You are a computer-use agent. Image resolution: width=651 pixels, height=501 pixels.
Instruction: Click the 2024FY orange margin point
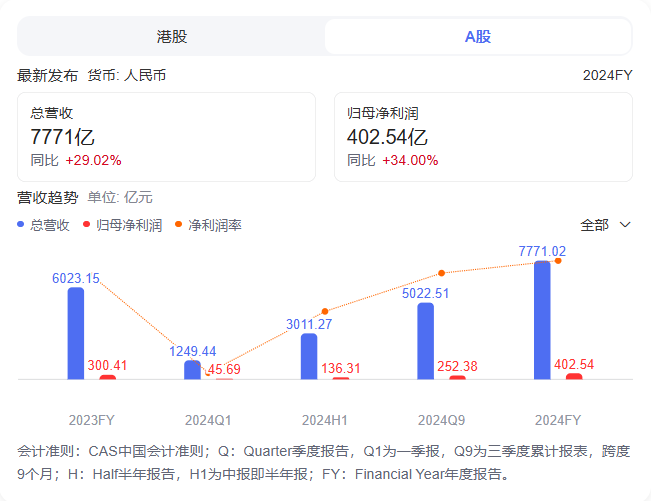[x=558, y=261]
